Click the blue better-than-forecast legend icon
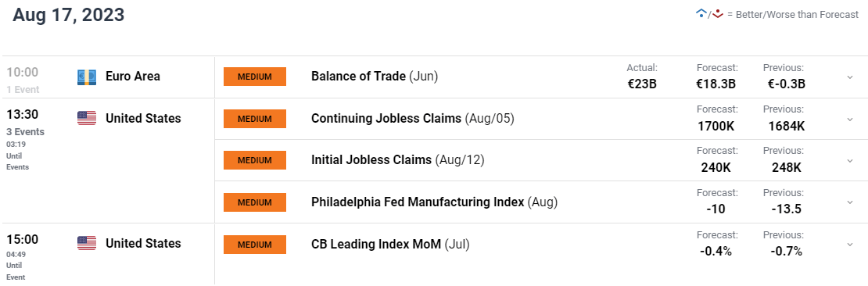Image resolution: width=868 pixels, height=286 pixels. click(701, 14)
